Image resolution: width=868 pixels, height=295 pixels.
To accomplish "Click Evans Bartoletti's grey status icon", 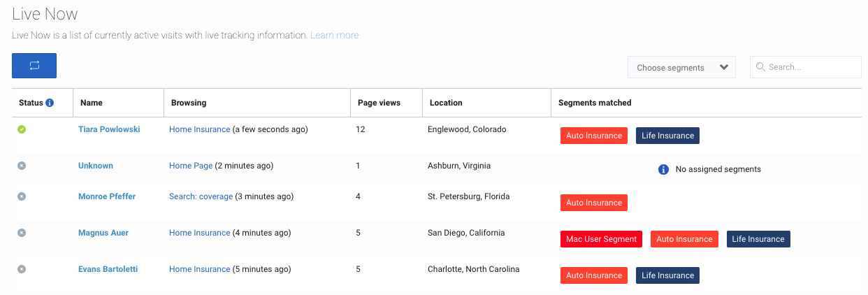I will (22, 269).
